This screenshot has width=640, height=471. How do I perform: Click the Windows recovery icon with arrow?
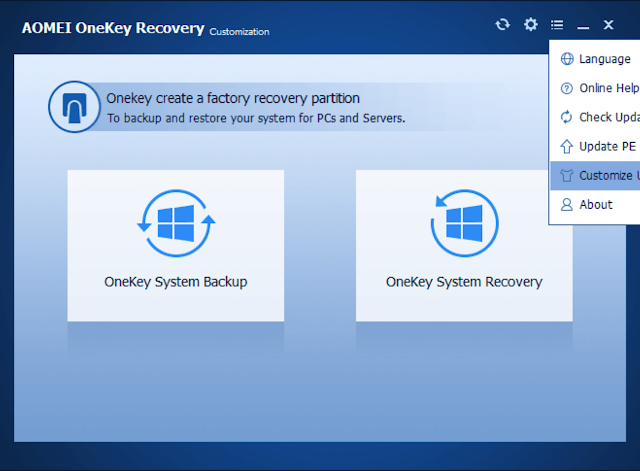click(464, 223)
